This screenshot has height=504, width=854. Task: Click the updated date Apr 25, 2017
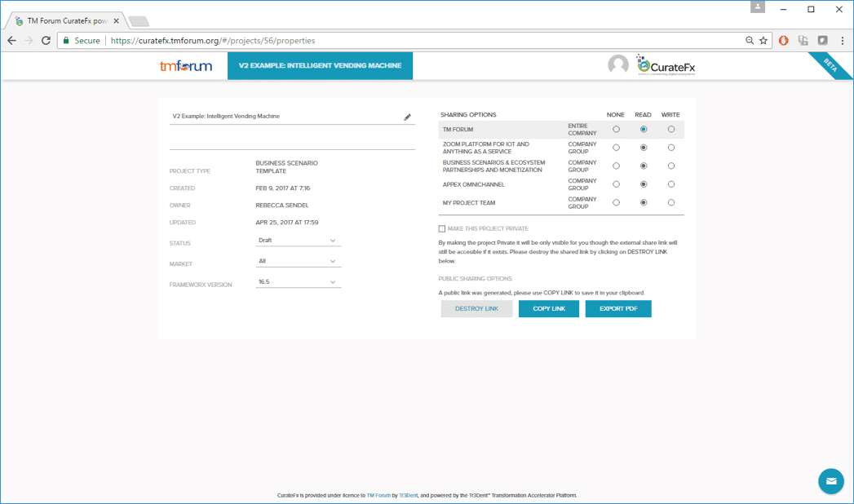[x=287, y=223]
